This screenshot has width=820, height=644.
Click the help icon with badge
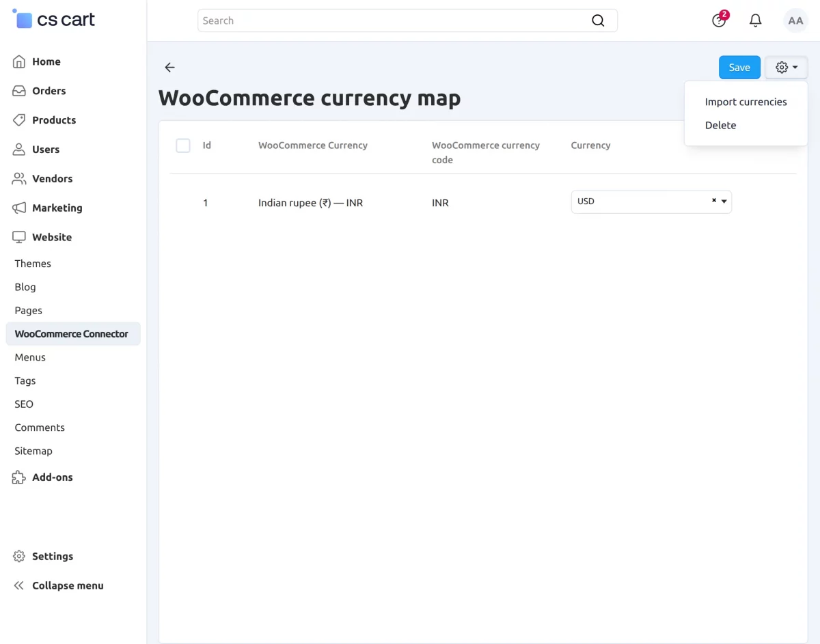[720, 20]
